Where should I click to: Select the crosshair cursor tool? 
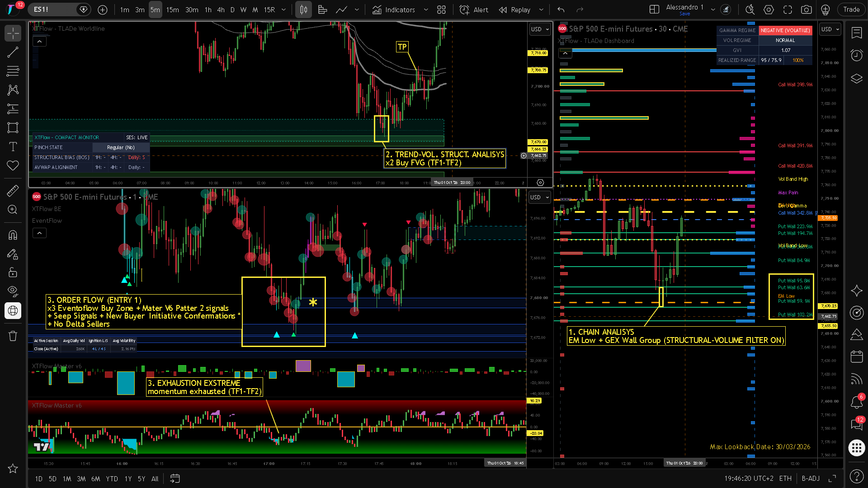pyautogui.click(x=13, y=33)
